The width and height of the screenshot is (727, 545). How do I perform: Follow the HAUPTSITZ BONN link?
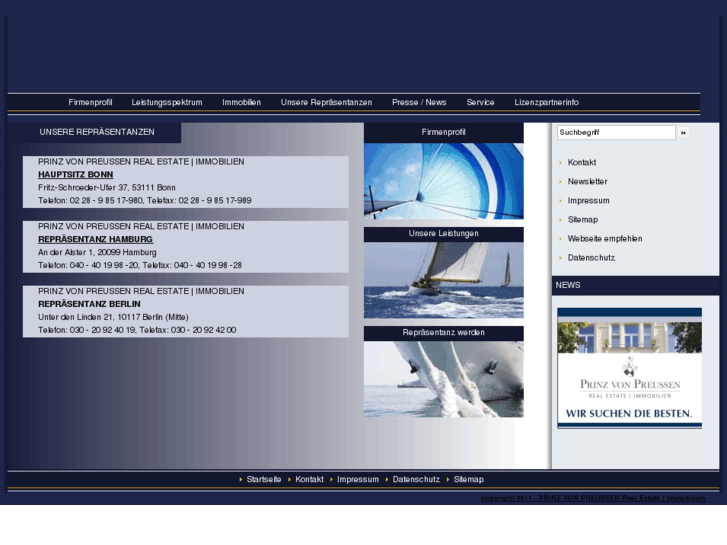pyautogui.click(x=76, y=174)
